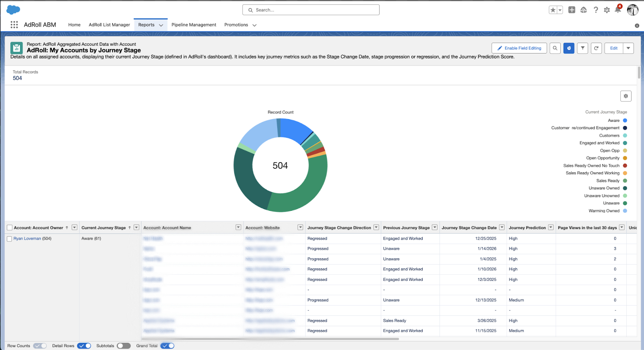The image size is (644, 350).
Task: Open the report filter funnel icon
Action: [582, 48]
